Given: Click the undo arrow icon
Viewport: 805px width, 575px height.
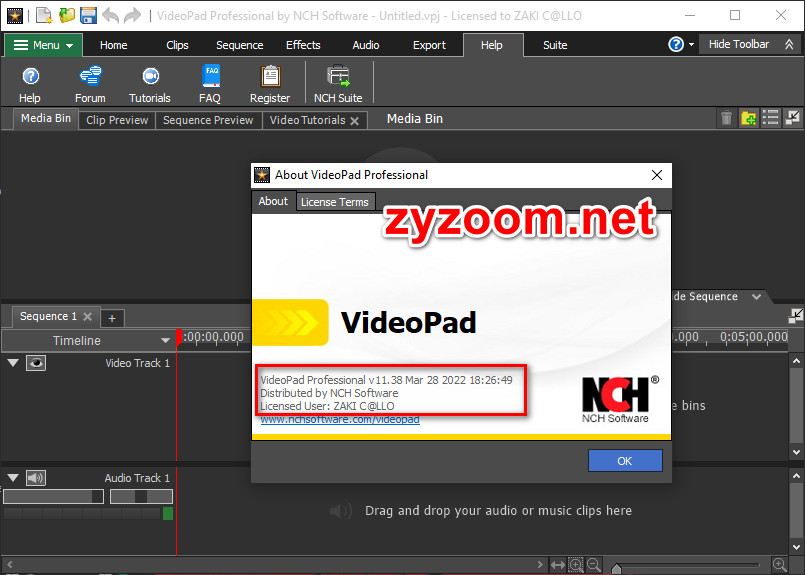Looking at the screenshot, I should click(110, 15).
